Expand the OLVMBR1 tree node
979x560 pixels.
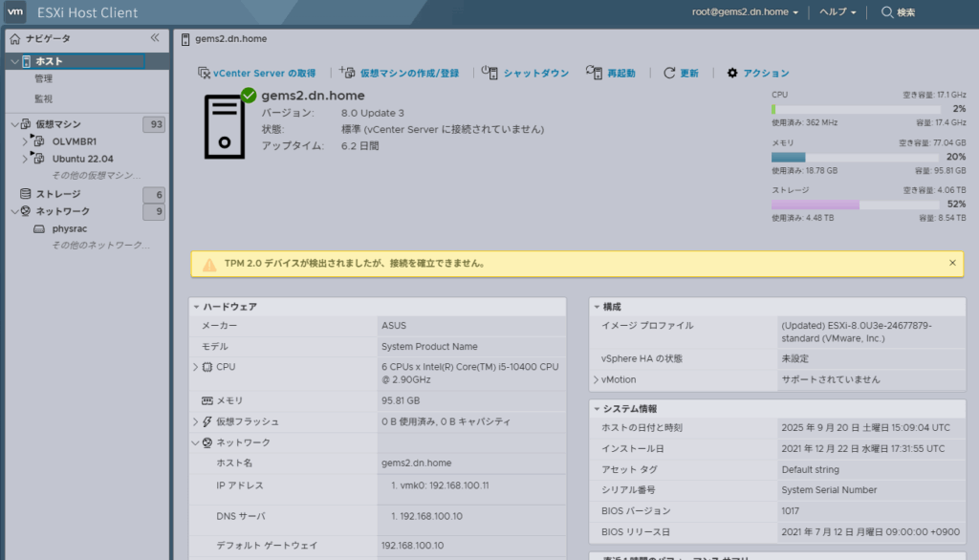click(25, 141)
